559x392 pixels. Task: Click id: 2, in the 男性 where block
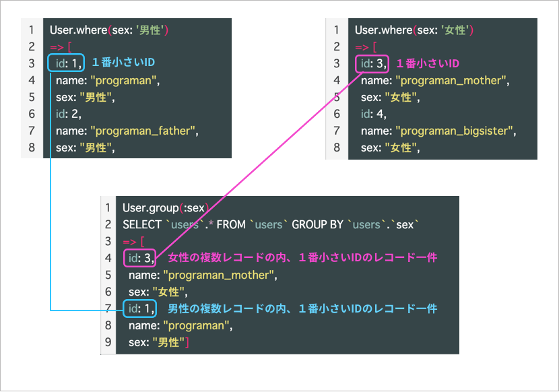click(x=69, y=114)
